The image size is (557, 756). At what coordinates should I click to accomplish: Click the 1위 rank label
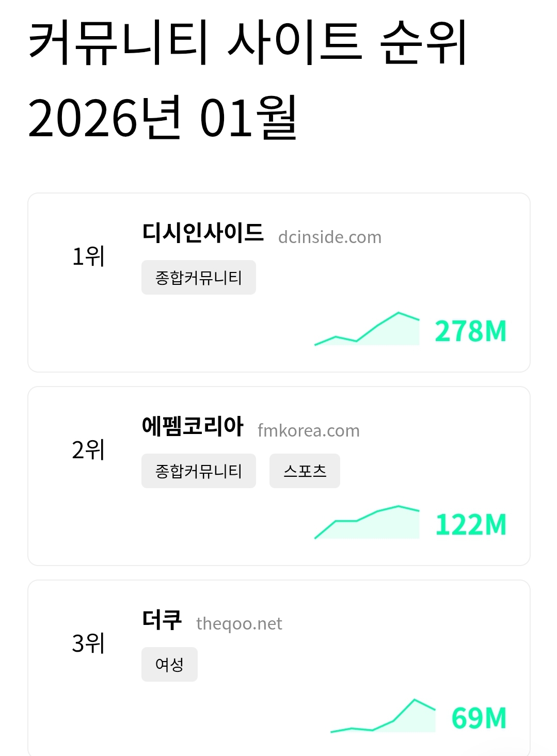coord(88,256)
